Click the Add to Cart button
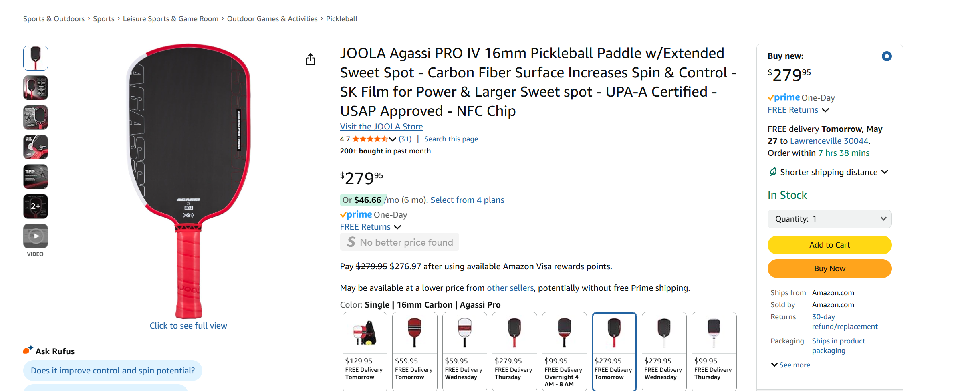Image resolution: width=980 pixels, height=391 pixels. click(x=829, y=245)
